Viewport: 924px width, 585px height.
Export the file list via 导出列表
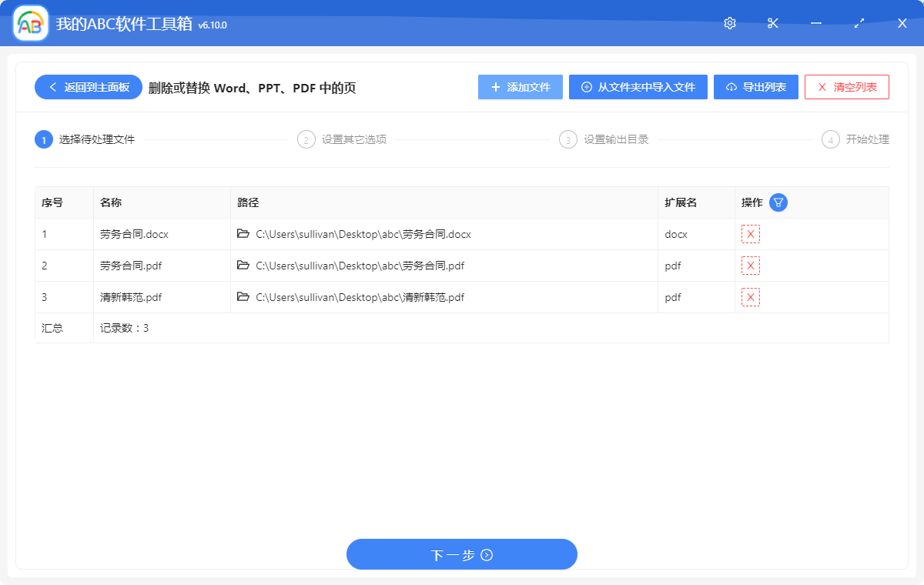coord(755,87)
